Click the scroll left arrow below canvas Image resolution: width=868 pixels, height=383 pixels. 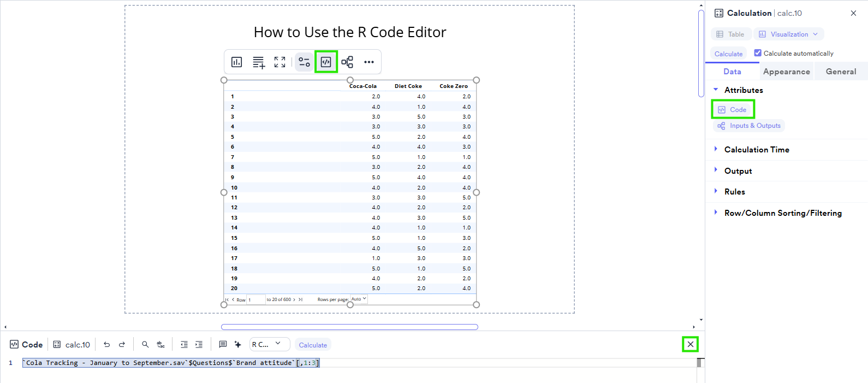click(5, 327)
